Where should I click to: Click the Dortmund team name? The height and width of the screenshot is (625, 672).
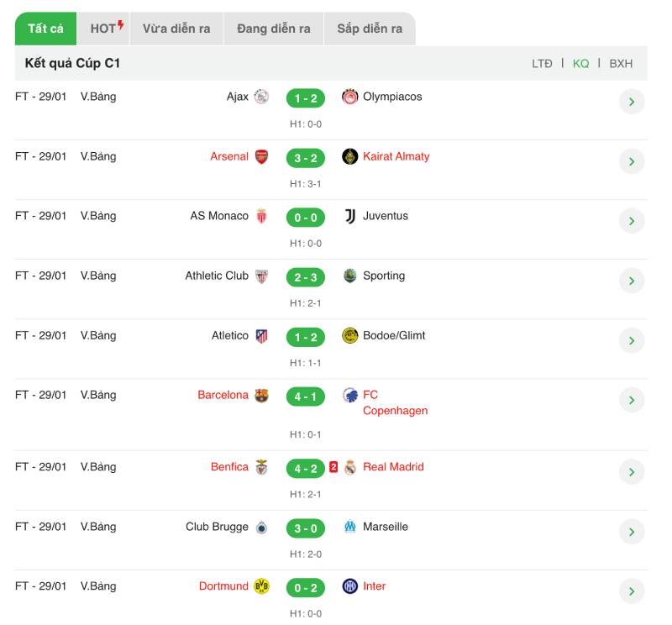pyautogui.click(x=223, y=586)
